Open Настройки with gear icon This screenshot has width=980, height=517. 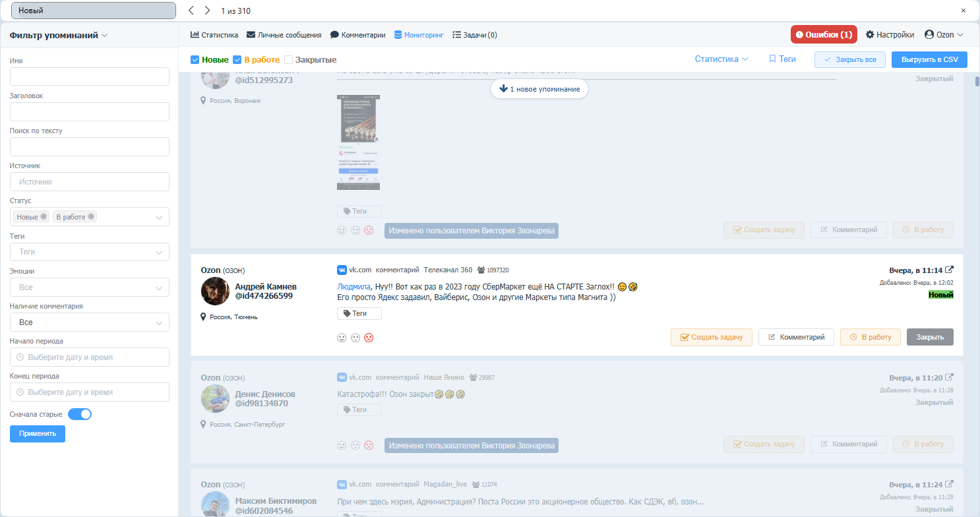890,35
